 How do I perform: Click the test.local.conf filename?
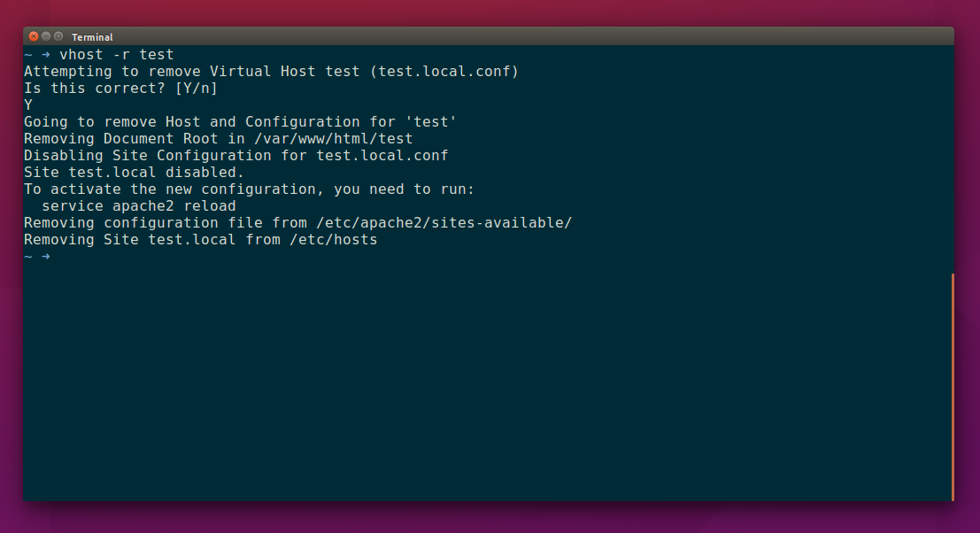tap(445, 71)
